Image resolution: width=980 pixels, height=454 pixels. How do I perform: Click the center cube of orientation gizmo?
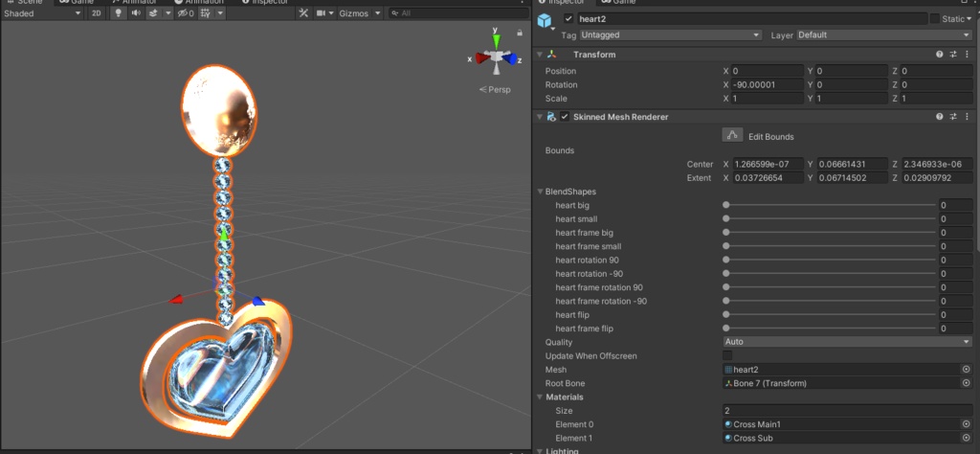click(497, 57)
